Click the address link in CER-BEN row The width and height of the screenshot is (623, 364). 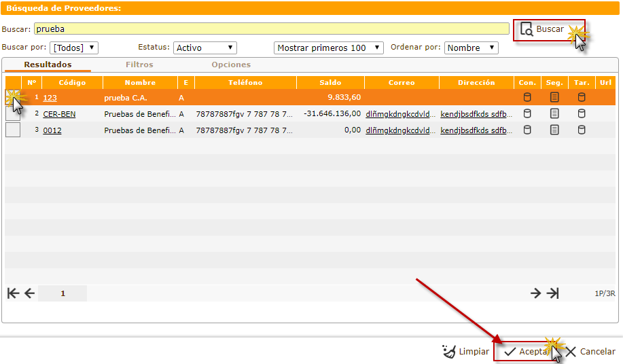click(x=476, y=114)
